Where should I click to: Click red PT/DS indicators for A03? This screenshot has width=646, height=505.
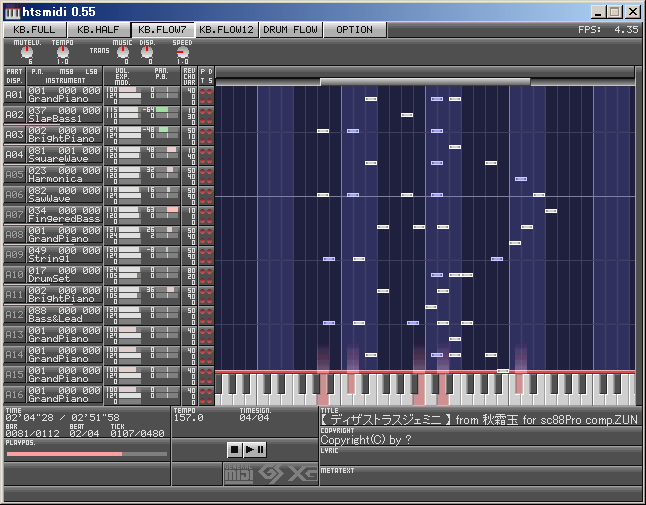click(x=206, y=135)
